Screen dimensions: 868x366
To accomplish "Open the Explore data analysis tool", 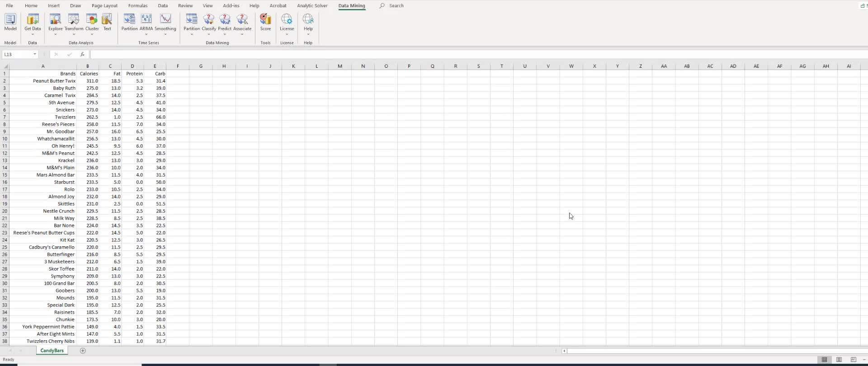I will tap(55, 23).
